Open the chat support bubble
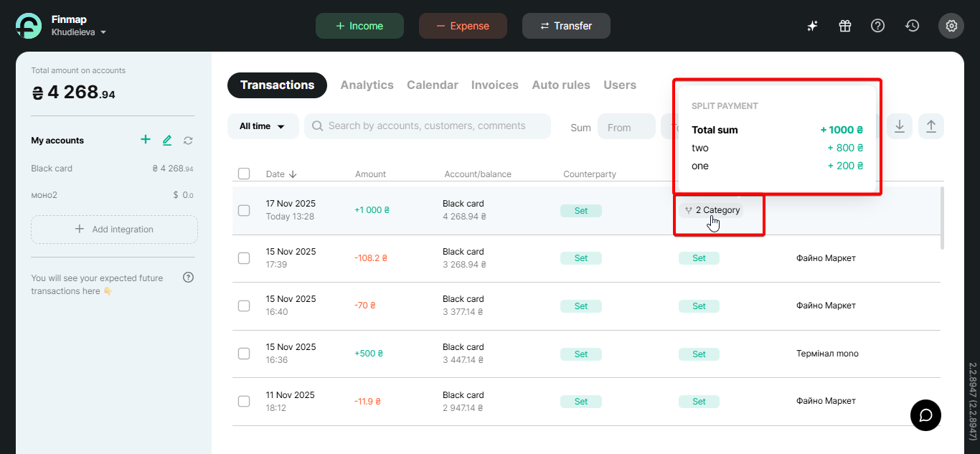Image resolution: width=980 pixels, height=454 pixels. (x=925, y=415)
